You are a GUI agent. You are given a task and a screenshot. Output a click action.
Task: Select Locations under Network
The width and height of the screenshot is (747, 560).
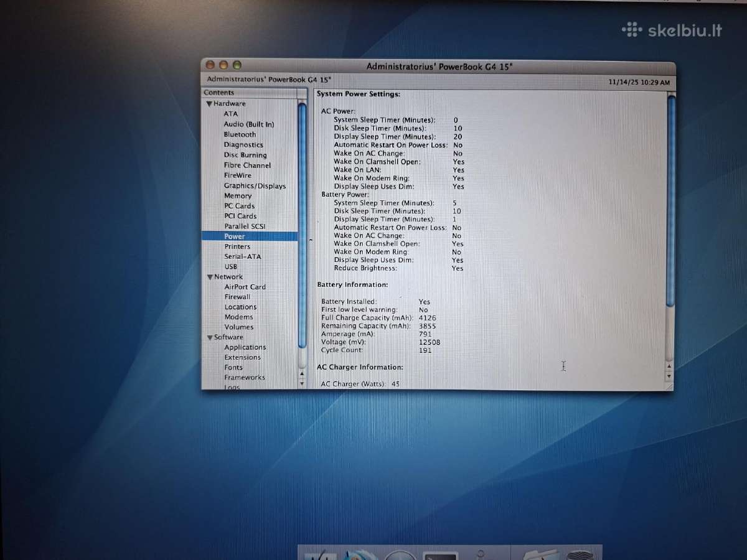click(240, 307)
